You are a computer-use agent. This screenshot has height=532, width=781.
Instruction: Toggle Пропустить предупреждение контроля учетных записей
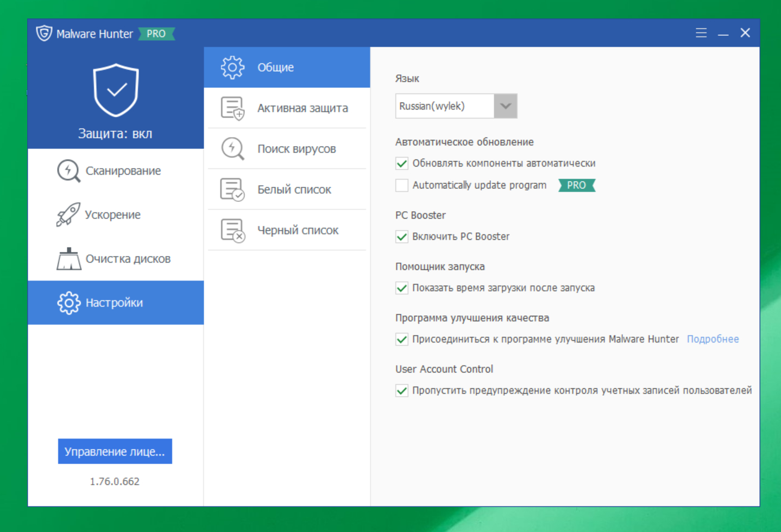pos(402,390)
